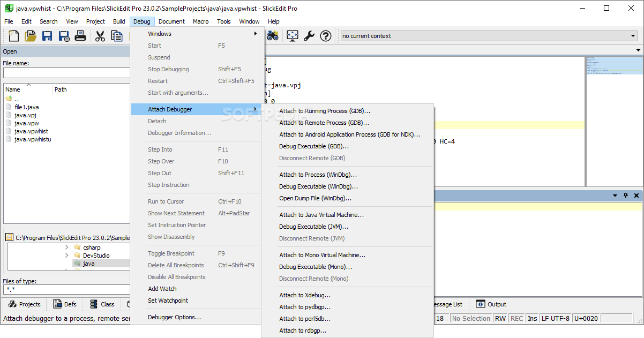Open the Macro menu
Viewport: 644px width, 338px height.
tap(201, 21)
